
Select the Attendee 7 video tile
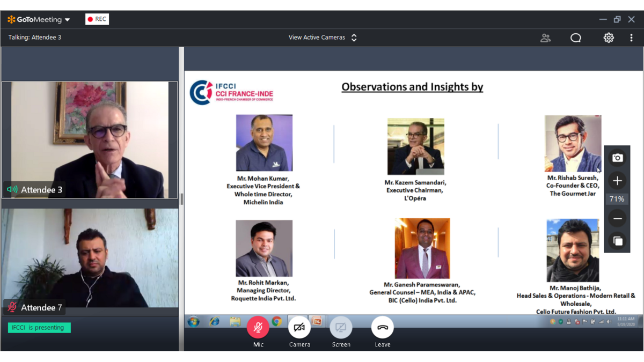(90, 258)
